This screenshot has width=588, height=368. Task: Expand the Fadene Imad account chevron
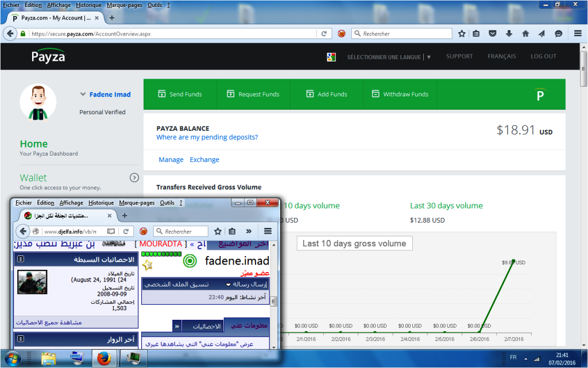[x=83, y=94]
